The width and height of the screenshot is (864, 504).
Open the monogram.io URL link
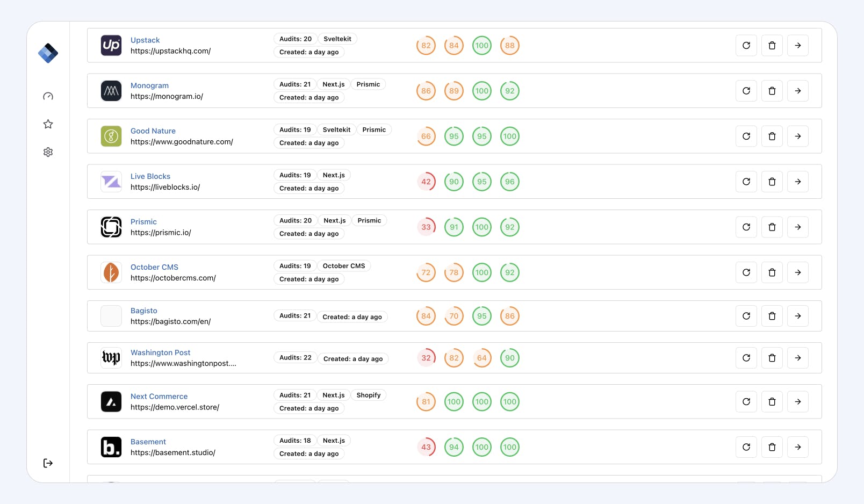(167, 96)
